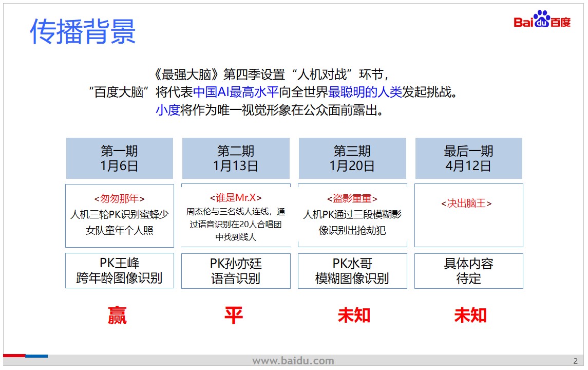
Task: Click the 周杰伦与三名线人连线 description
Action: [236, 225]
